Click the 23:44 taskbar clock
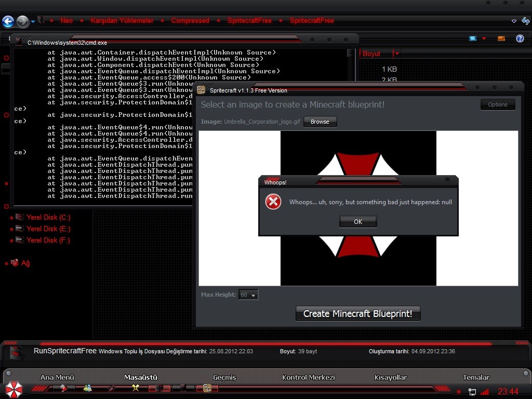 coord(508,392)
